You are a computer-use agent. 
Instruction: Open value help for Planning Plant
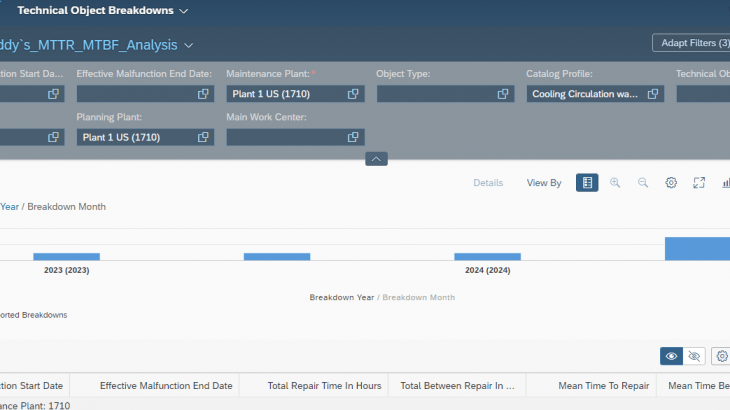(203, 137)
